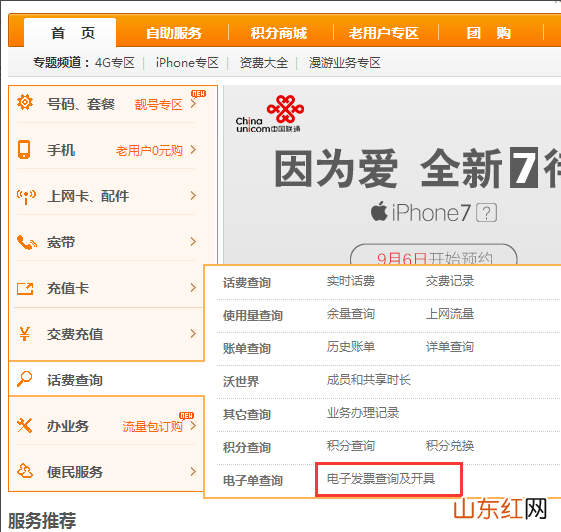This screenshot has height=532, width=561.
Task: Click the antenna icon beside 上网卡、配件
Action: [x=26, y=197]
